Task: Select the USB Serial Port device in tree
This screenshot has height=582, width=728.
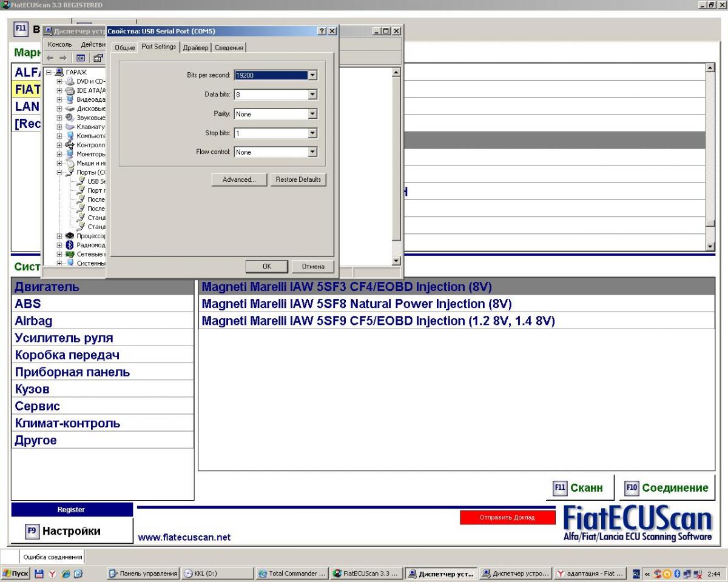Action: tap(92, 181)
